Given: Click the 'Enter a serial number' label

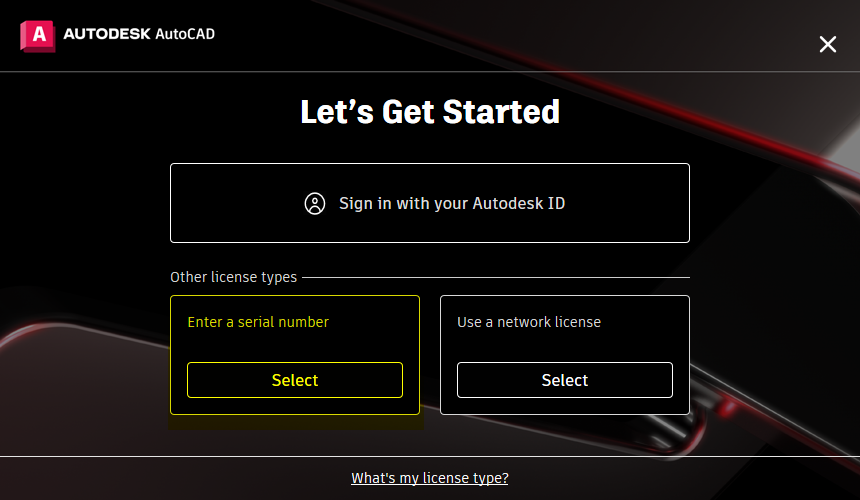Looking at the screenshot, I should tap(258, 322).
